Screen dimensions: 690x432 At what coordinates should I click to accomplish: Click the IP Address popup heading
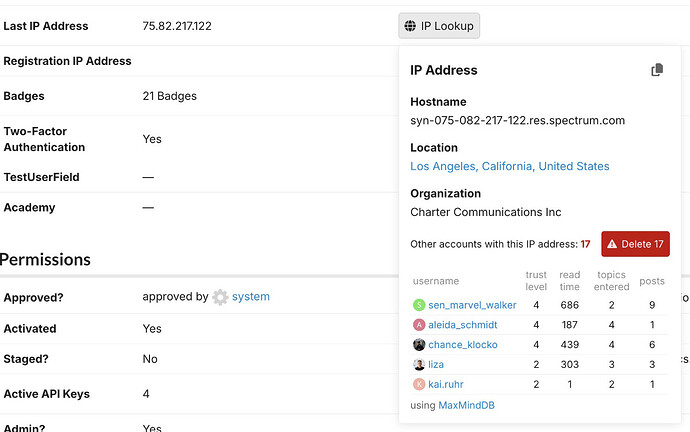(x=444, y=70)
